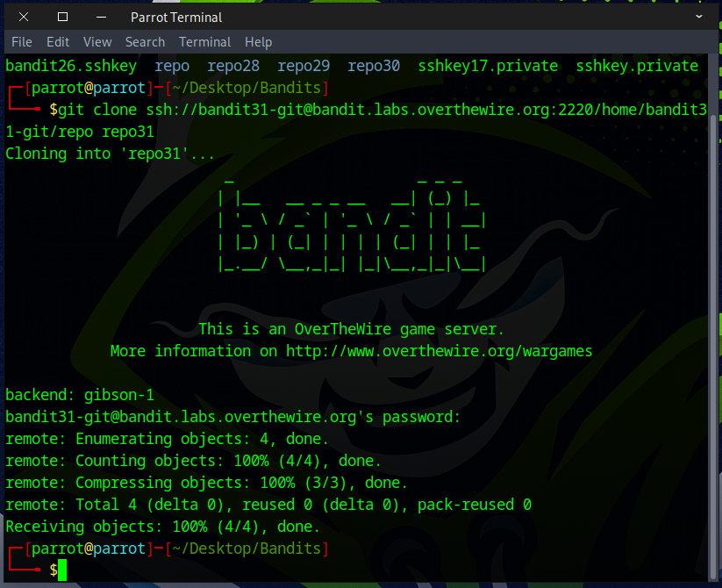Click the Parrot Terminal title text
The width and height of the screenshot is (722, 588).
[x=176, y=18]
